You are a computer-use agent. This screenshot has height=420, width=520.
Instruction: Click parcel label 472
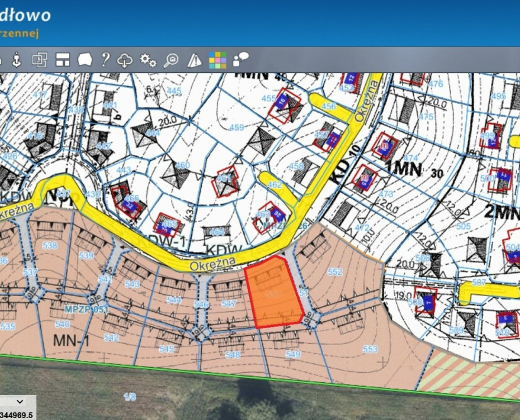tap(362, 228)
